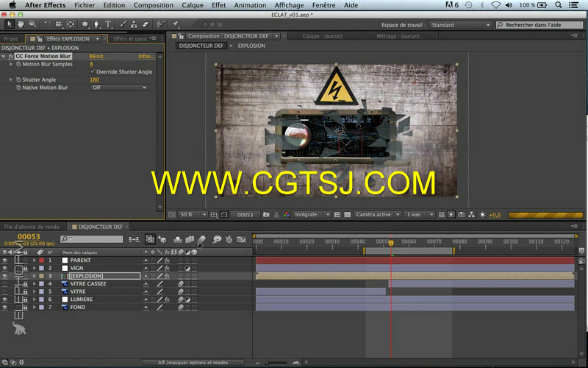
Task: Click reset exposure icon in viewer
Action: [482, 214]
